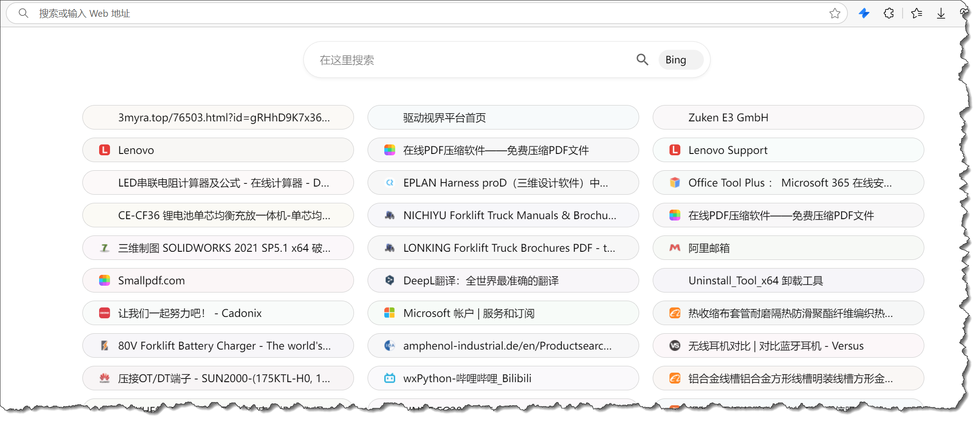Click the red L icon beside Lenovo Support
Screen dimensions: 980x422
click(x=675, y=150)
